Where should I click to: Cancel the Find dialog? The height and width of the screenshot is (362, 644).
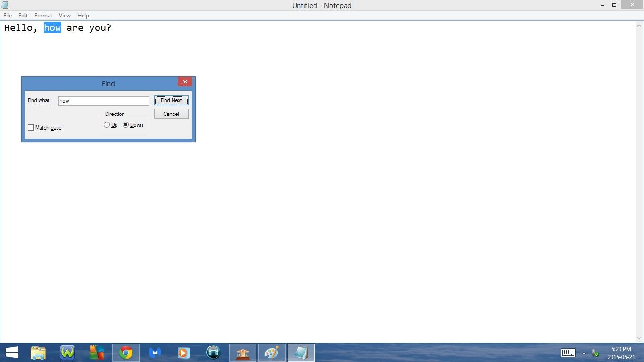[171, 114]
